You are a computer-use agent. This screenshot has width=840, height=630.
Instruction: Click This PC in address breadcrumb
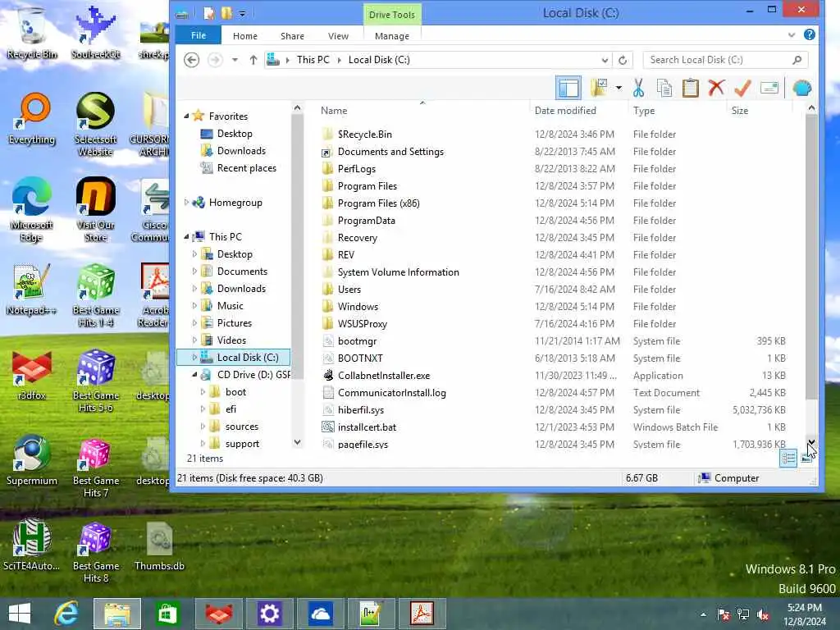(x=313, y=60)
